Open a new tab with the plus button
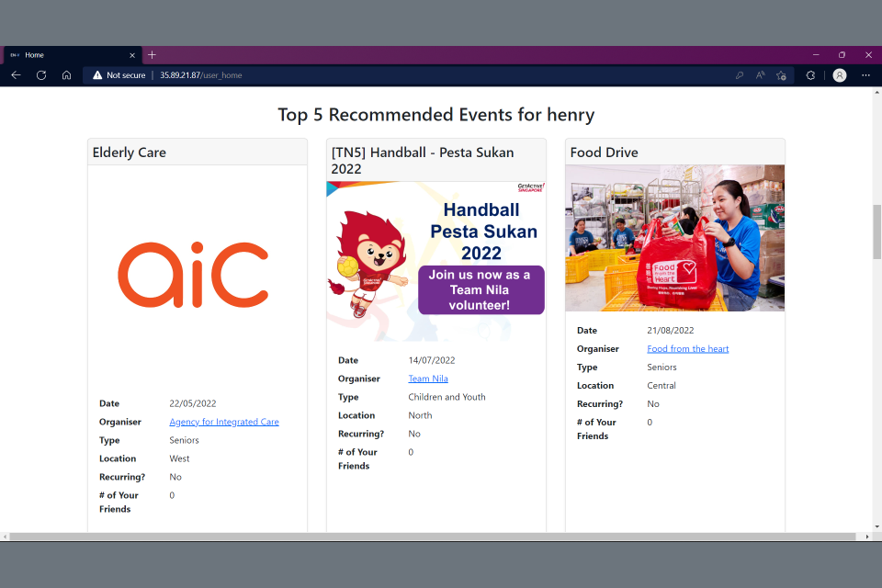The image size is (882, 588). click(152, 54)
